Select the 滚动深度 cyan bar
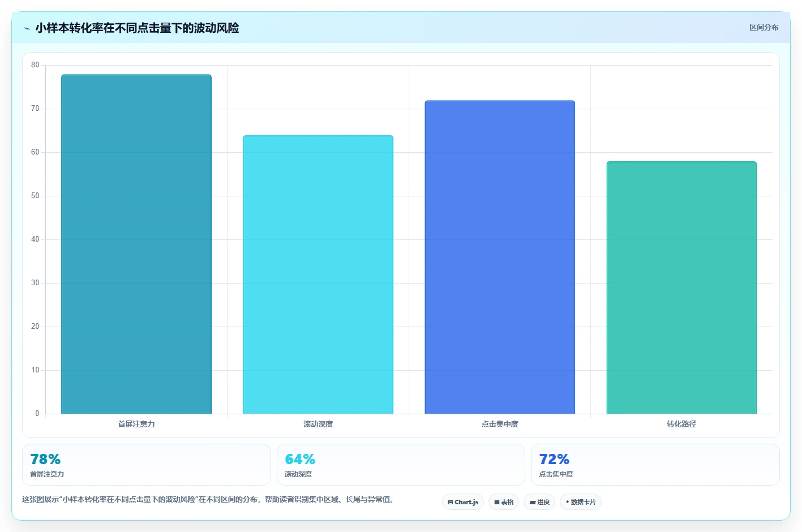802x532 pixels. 318,274
